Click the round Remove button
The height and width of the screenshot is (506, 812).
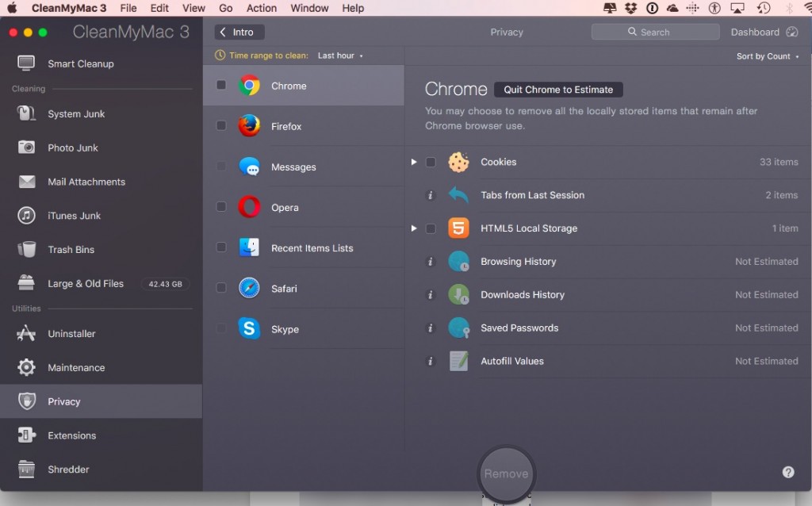506,473
